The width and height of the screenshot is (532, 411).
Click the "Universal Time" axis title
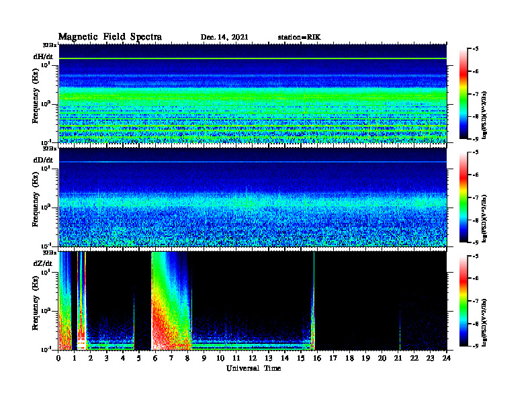tap(253, 368)
